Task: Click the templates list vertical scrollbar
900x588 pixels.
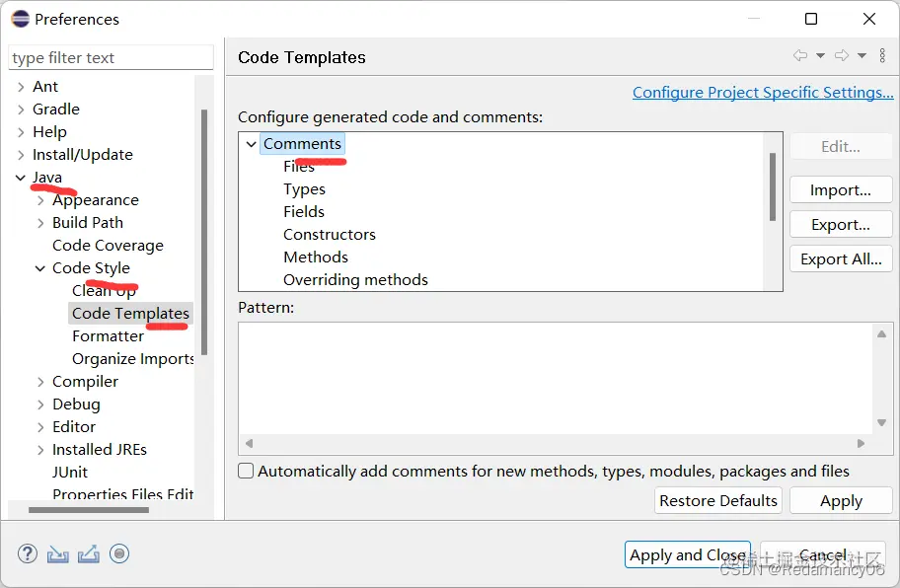Action: 773,186
